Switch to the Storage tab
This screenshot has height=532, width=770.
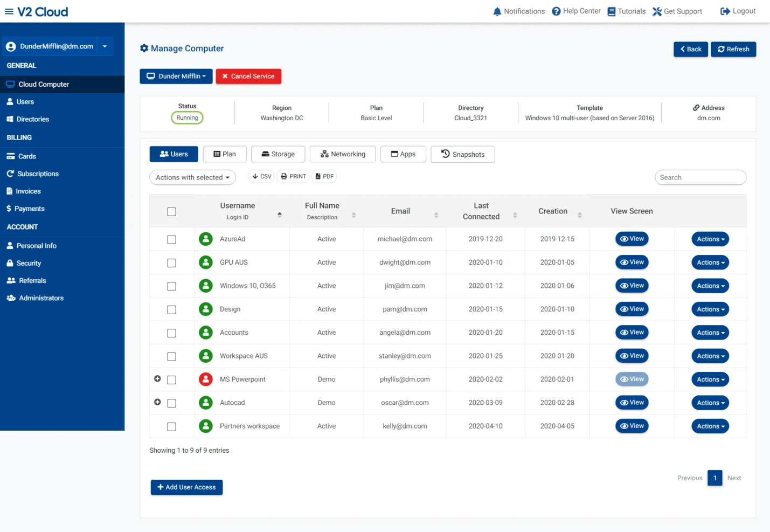coord(278,154)
